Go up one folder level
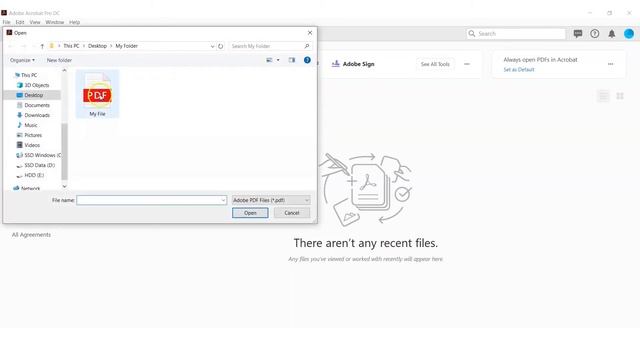 (42, 46)
